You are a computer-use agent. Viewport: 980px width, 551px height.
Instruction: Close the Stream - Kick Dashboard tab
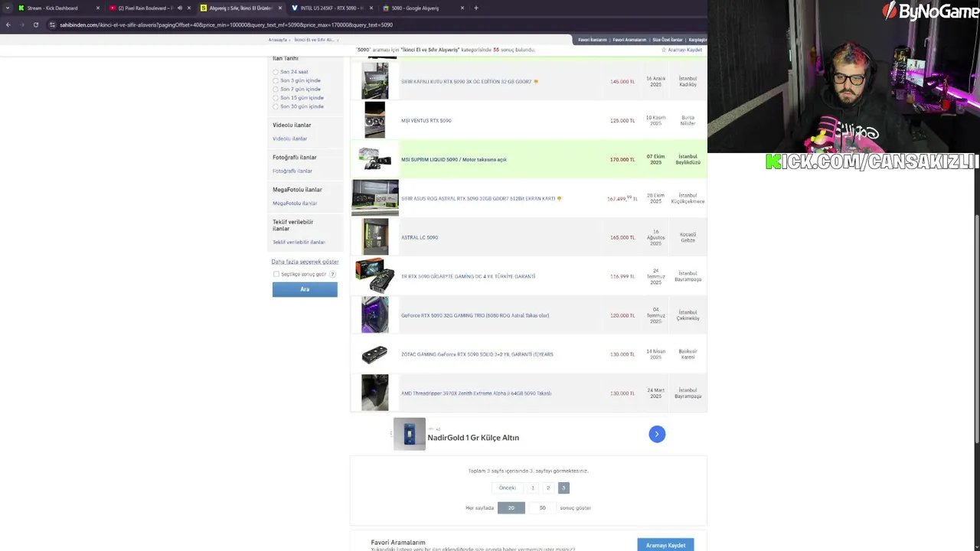tap(97, 8)
